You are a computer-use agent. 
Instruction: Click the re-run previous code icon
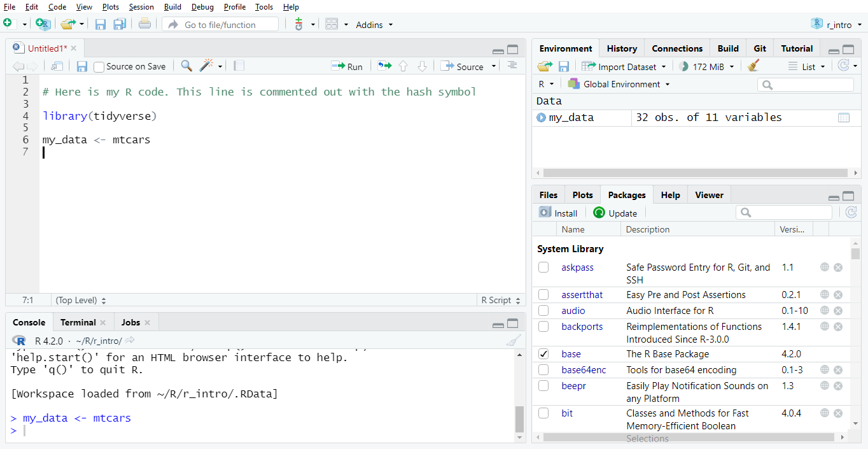pos(384,66)
